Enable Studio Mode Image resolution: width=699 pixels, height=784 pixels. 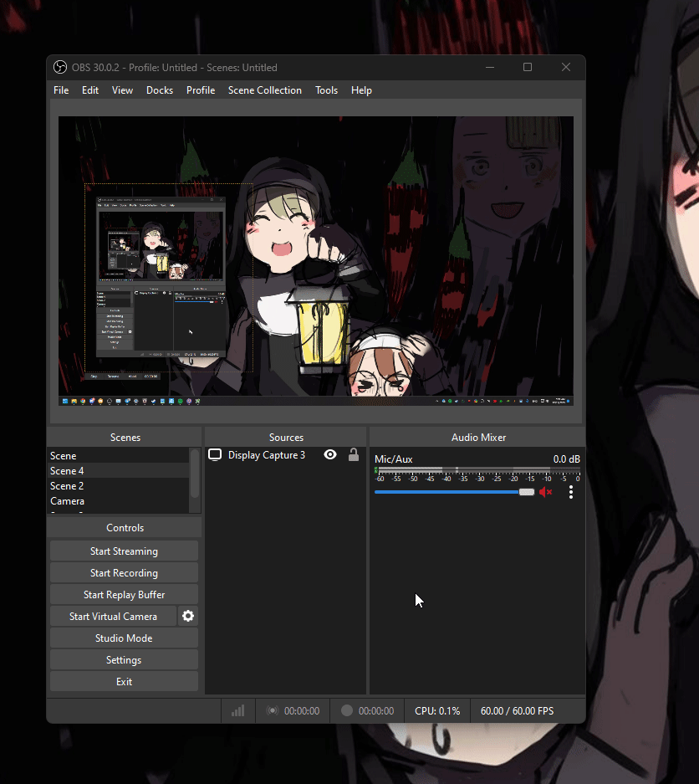tap(124, 638)
